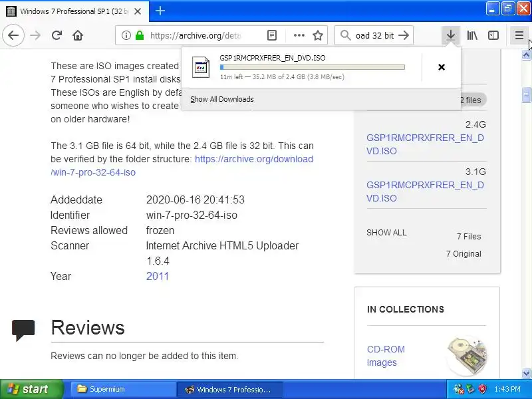
Task: Click the page scrollbar down arrow
Action: click(x=526, y=373)
